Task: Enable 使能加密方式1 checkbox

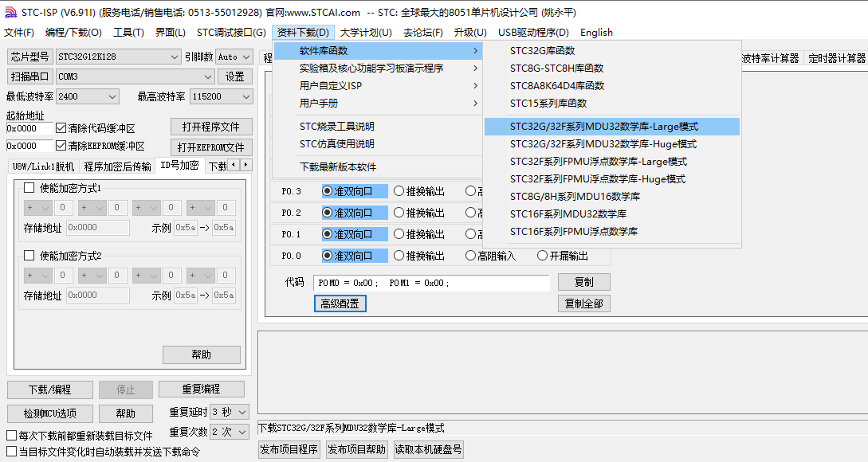Action: (x=29, y=188)
